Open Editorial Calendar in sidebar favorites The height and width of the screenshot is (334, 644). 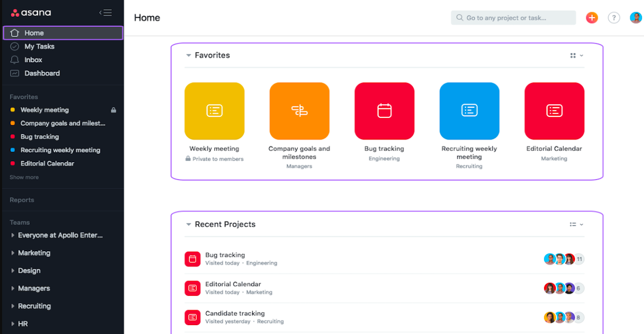click(x=47, y=163)
